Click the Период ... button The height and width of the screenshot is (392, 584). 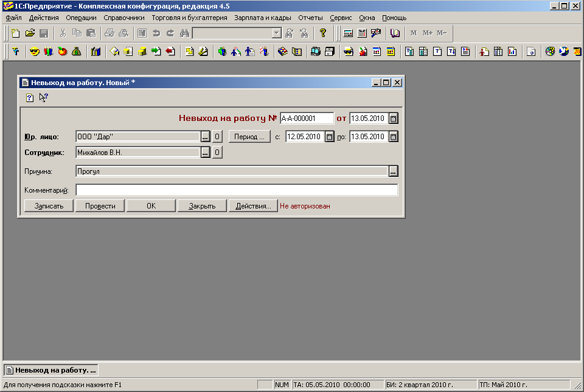pyautogui.click(x=249, y=137)
